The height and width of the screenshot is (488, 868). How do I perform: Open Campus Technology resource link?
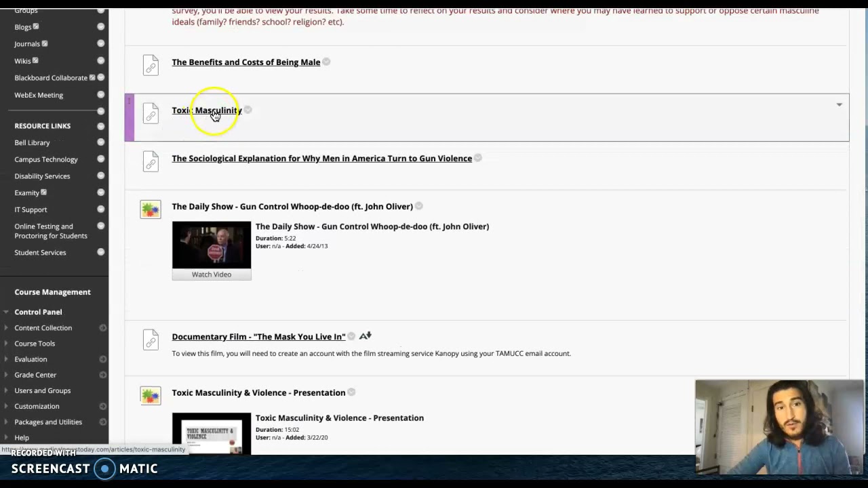click(46, 159)
